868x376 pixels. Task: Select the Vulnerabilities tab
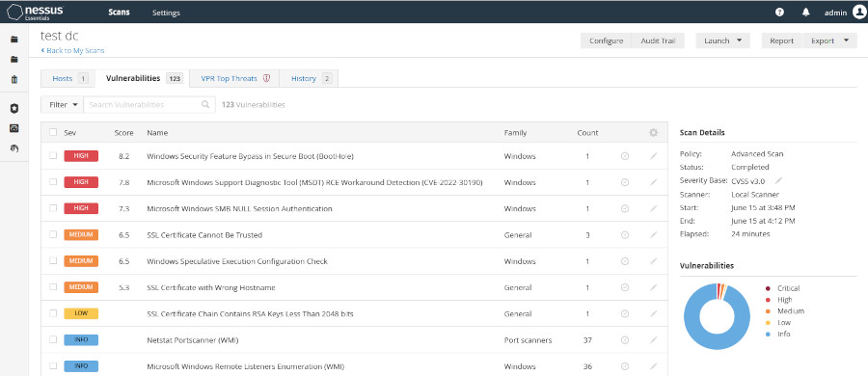(x=142, y=79)
